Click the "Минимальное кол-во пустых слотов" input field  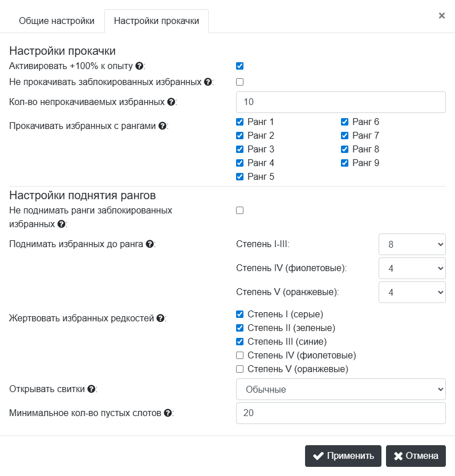[x=340, y=413]
